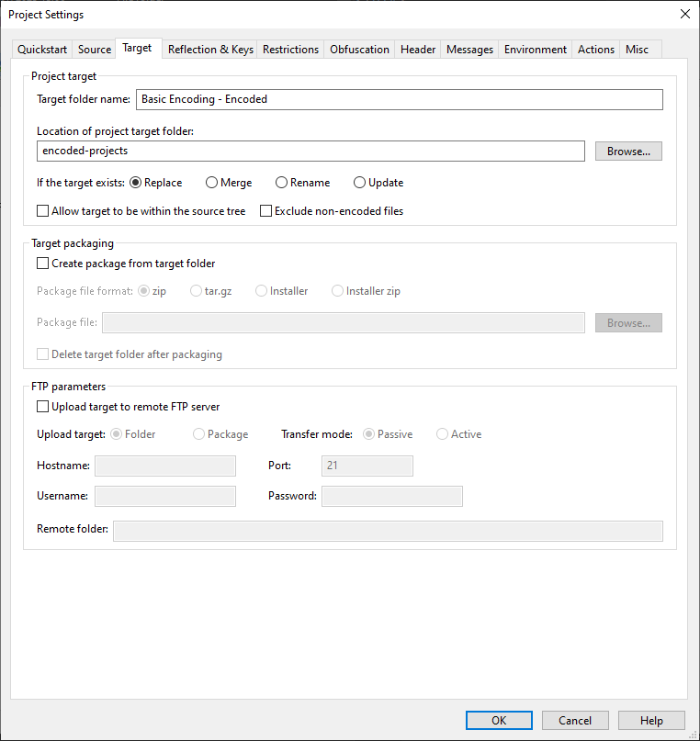Go to the Environment tab
Screen dimensions: 700x741
click(535, 50)
